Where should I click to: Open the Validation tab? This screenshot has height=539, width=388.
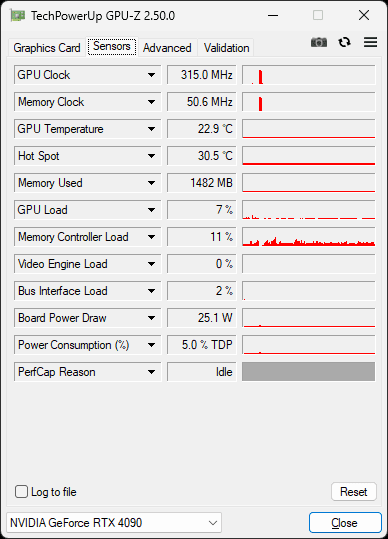point(226,47)
